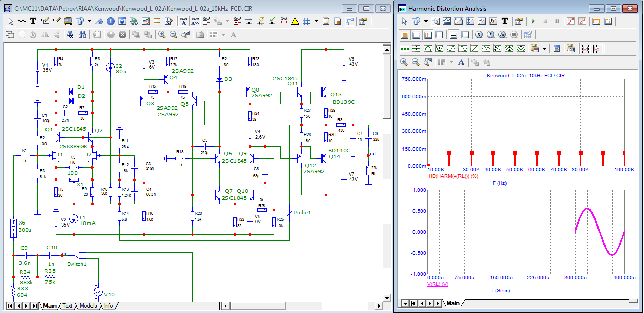The image size is (644, 313).
Task: Select the Scale mode tool in analysis toolbar
Action: coord(437,21)
